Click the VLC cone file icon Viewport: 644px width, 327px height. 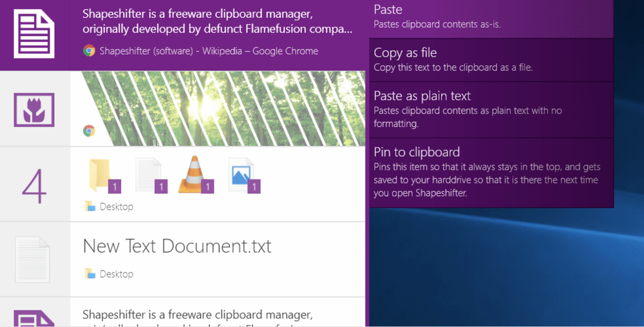pos(194,174)
